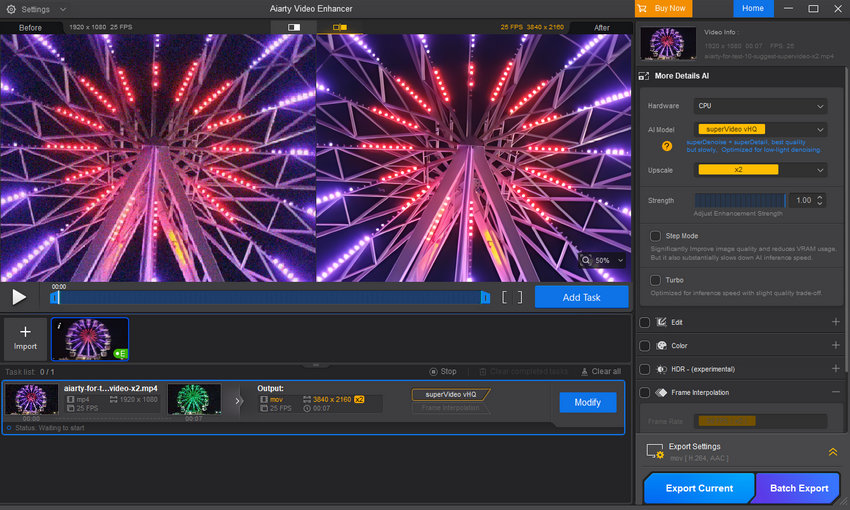Enable the Turbo checkbox
The width and height of the screenshot is (850, 510).
pyautogui.click(x=655, y=280)
